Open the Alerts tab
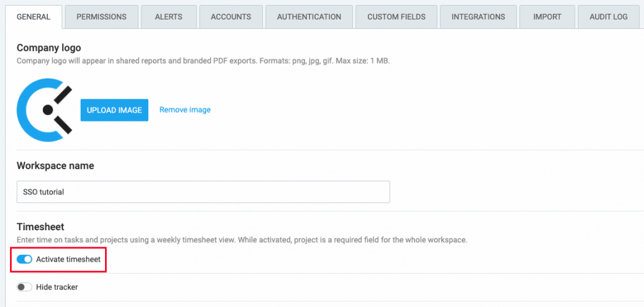This screenshot has height=307, width=644. [x=169, y=17]
